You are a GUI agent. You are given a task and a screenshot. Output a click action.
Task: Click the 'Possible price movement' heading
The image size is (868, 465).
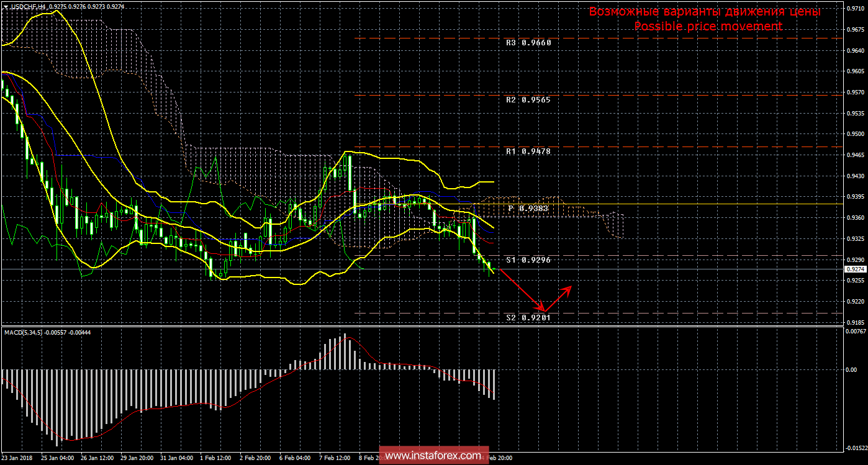point(708,26)
